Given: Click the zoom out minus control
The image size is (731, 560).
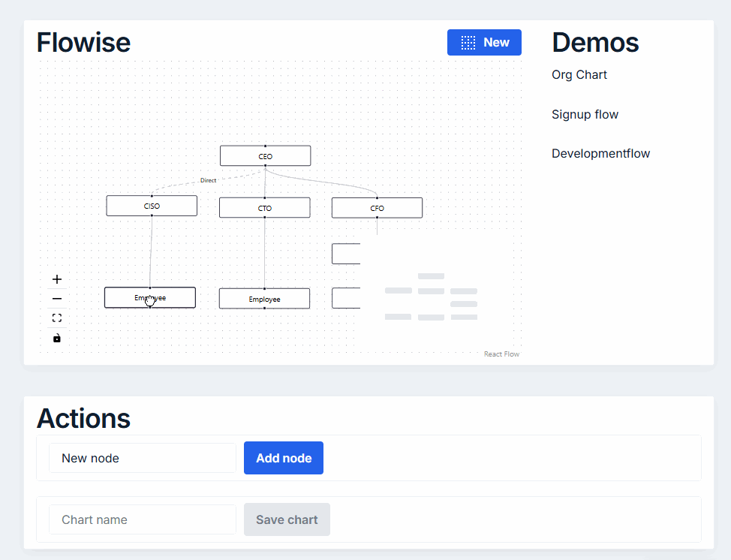Looking at the screenshot, I should [x=57, y=299].
